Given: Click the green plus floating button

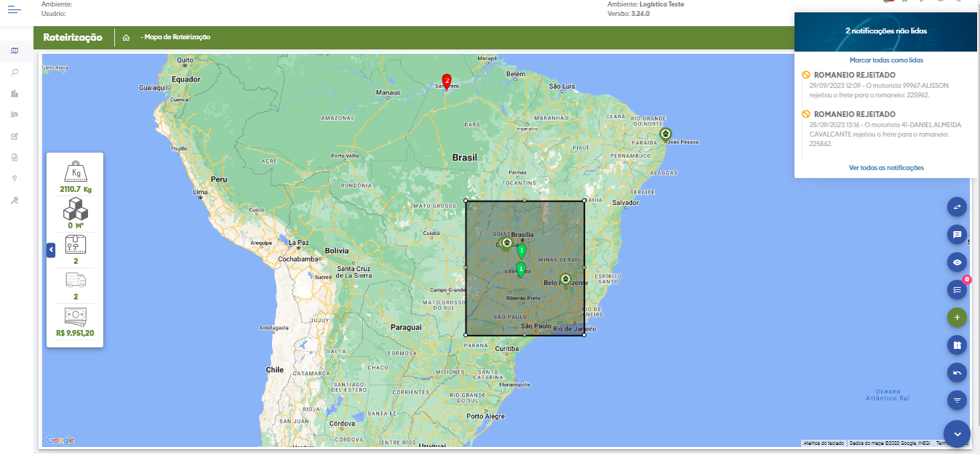Looking at the screenshot, I should (x=957, y=318).
